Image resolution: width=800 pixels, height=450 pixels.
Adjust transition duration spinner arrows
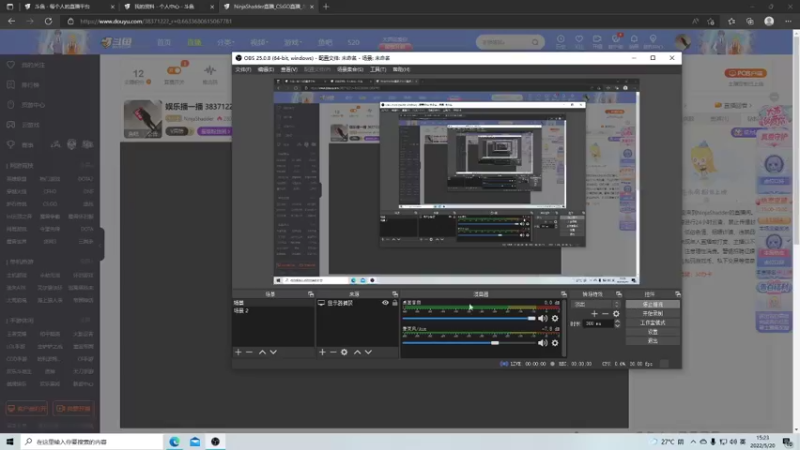617,323
